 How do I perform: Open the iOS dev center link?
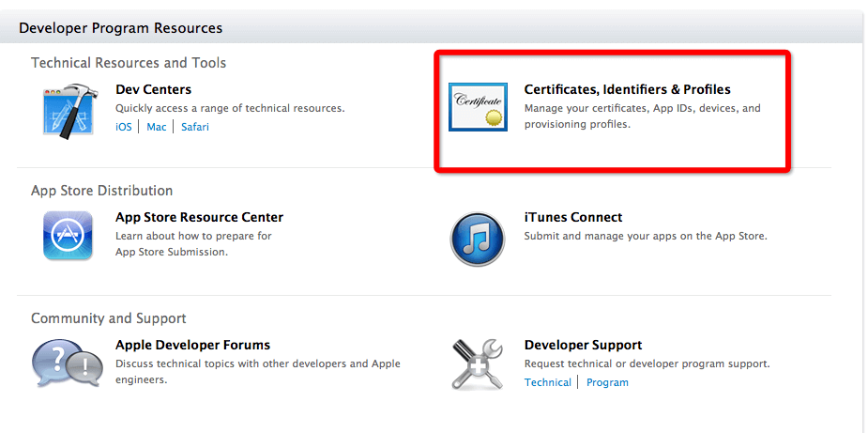coord(124,127)
